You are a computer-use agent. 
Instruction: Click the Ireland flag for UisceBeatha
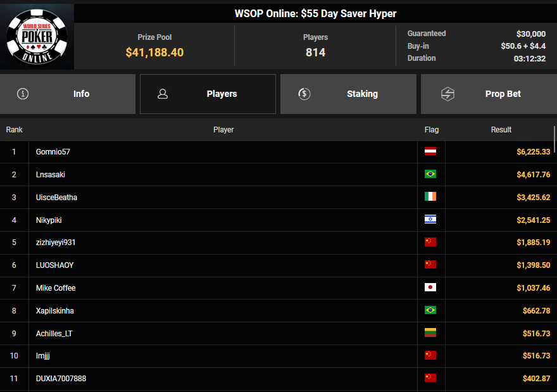tap(430, 197)
